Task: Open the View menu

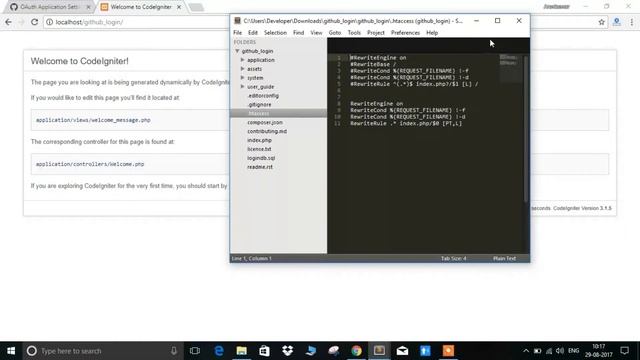Action: tap(316, 33)
